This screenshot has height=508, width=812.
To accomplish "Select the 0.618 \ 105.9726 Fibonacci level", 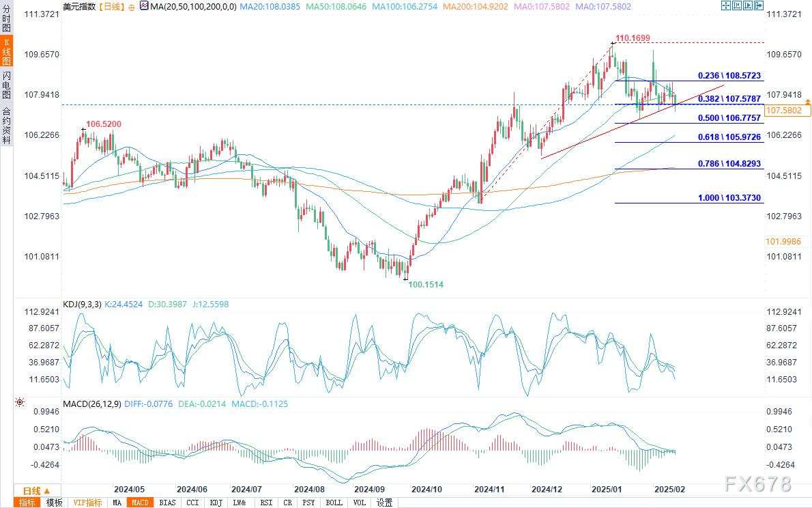I will 729,137.
